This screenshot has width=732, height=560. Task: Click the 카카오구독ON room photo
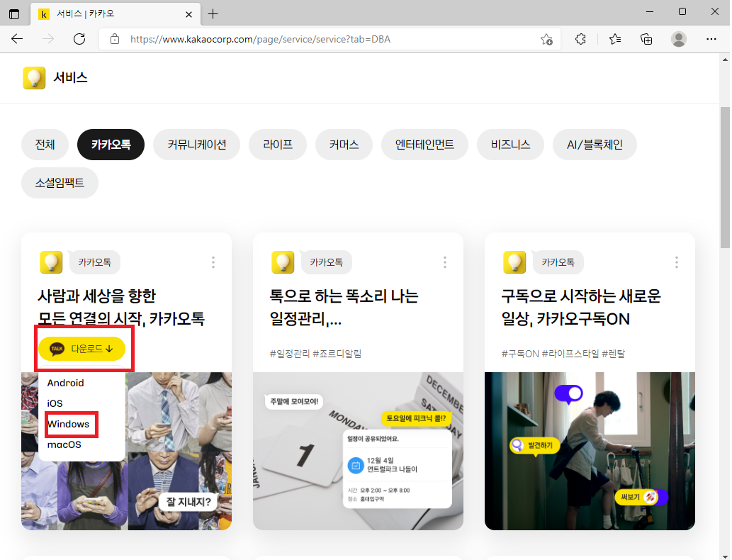(590, 451)
